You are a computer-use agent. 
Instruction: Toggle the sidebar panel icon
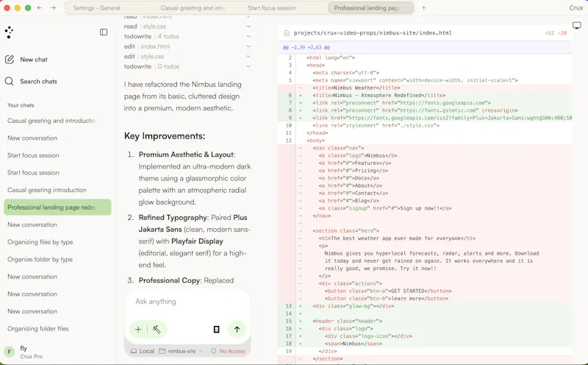pos(104,32)
